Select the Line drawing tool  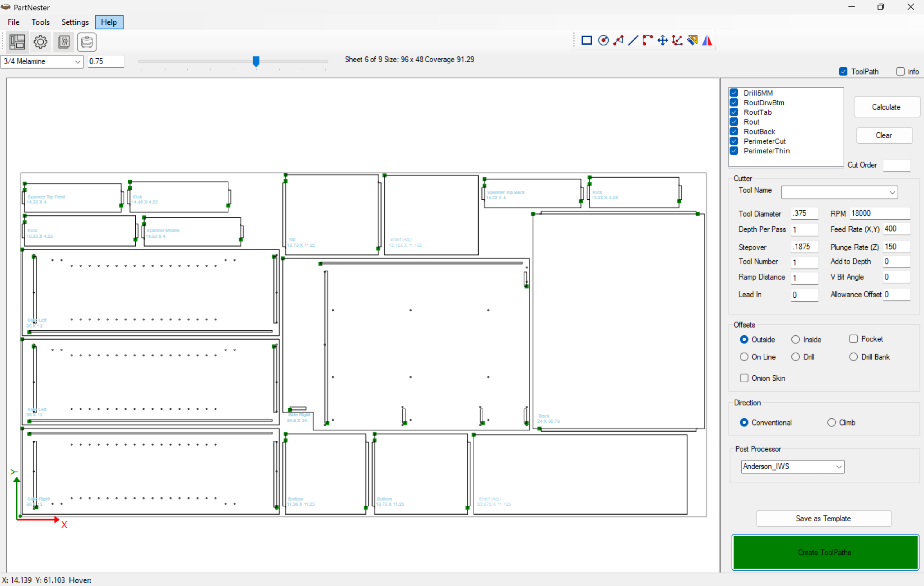click(633, 41)
